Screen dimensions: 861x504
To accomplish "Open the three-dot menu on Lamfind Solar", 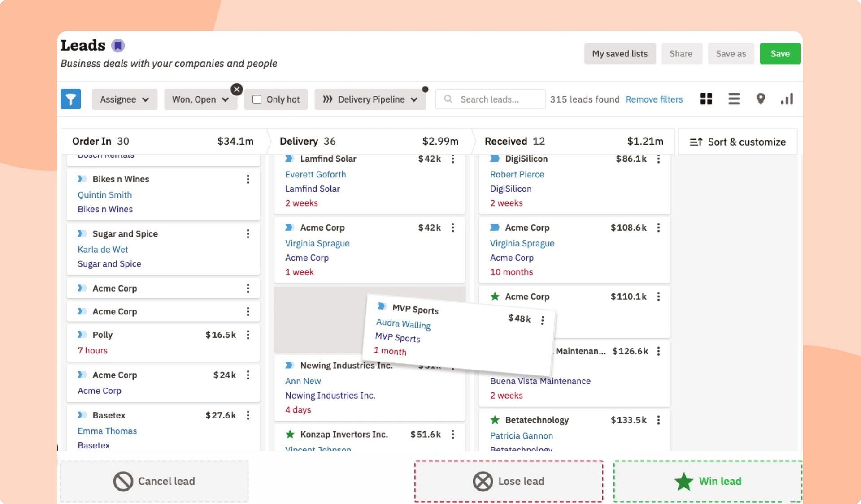I will coord(453,159).
